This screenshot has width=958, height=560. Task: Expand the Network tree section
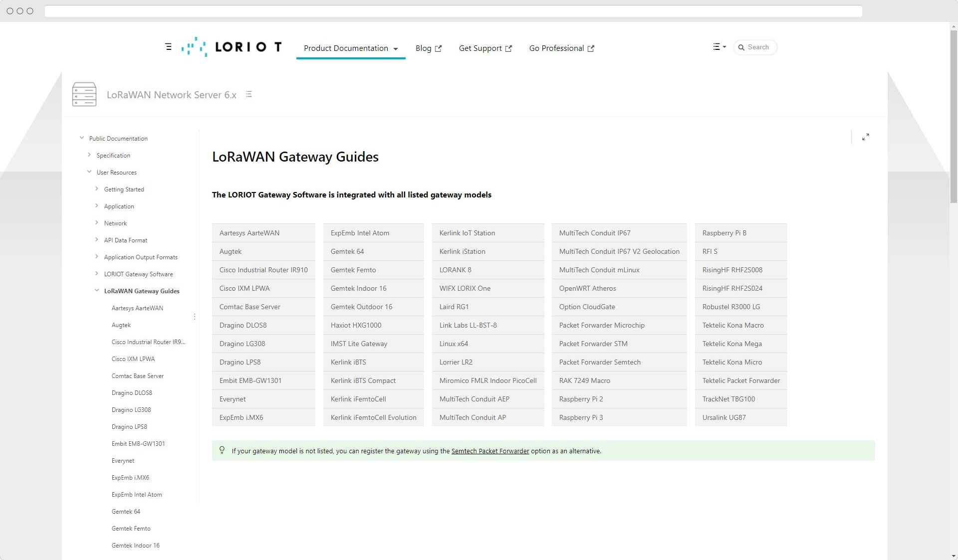[97, 223]
